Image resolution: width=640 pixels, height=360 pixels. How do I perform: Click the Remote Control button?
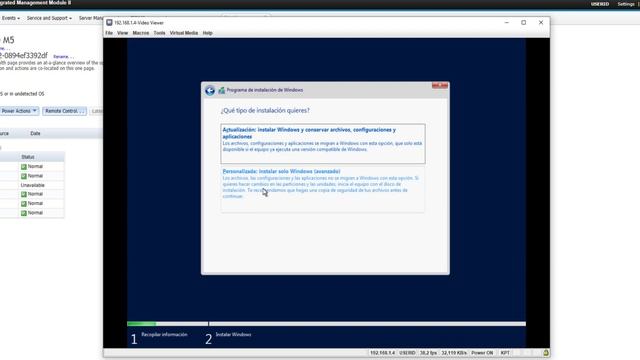tap(64, 111)
